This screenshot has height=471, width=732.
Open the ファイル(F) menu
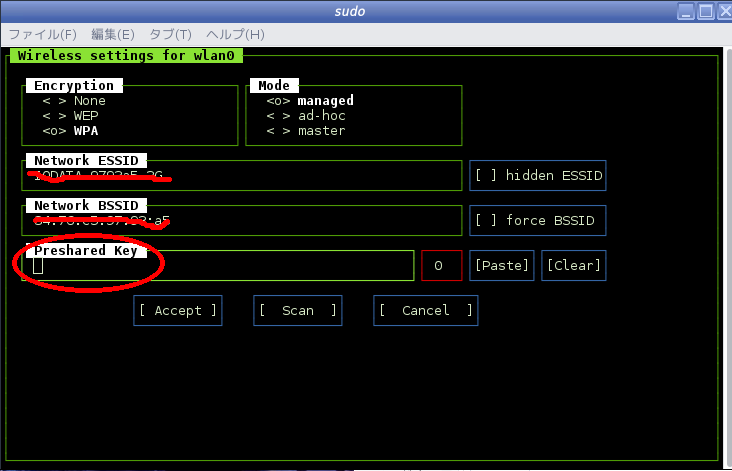[43, 35]
